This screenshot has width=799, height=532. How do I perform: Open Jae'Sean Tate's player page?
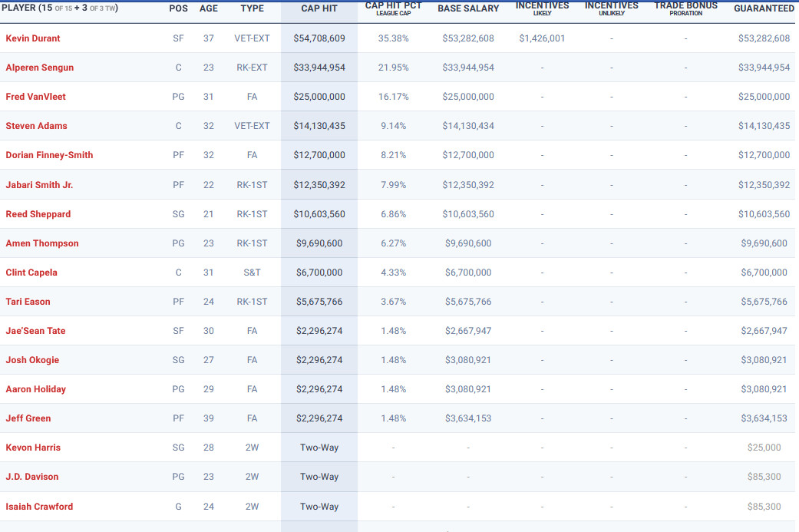(35, 331)
